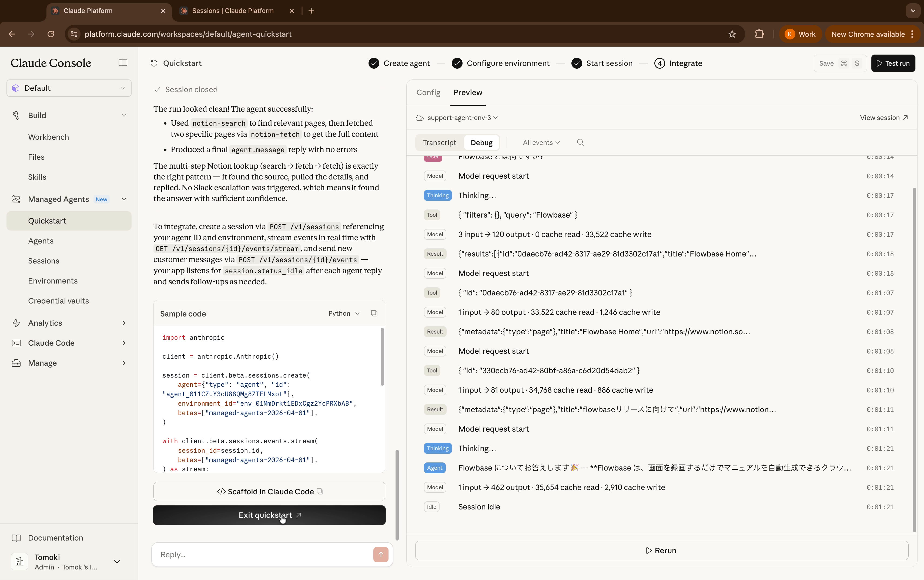Screen dimensions: 924x580
Task: Click the Work profile avatar
Action: [x=789, y=34]
